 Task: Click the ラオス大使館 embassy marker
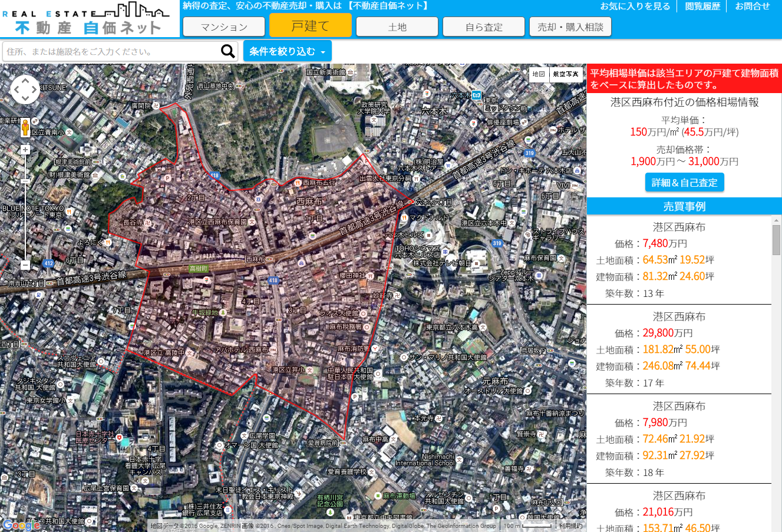[364, 313]
